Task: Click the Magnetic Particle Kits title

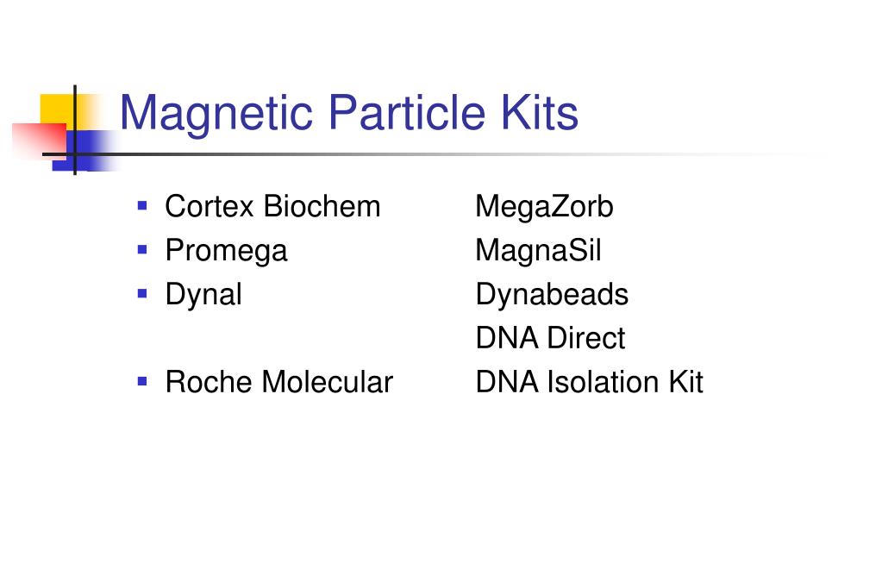Action: (349, 115)
